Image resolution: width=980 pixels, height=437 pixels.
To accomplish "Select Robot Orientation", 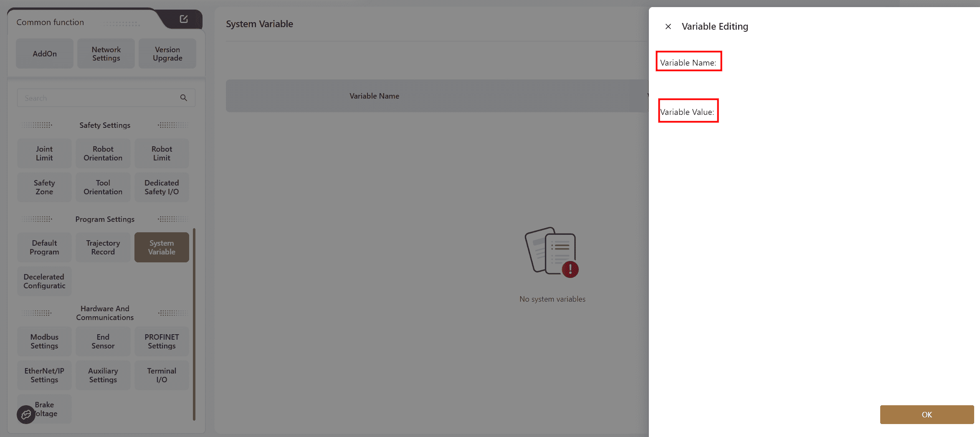I will (103, 153).
